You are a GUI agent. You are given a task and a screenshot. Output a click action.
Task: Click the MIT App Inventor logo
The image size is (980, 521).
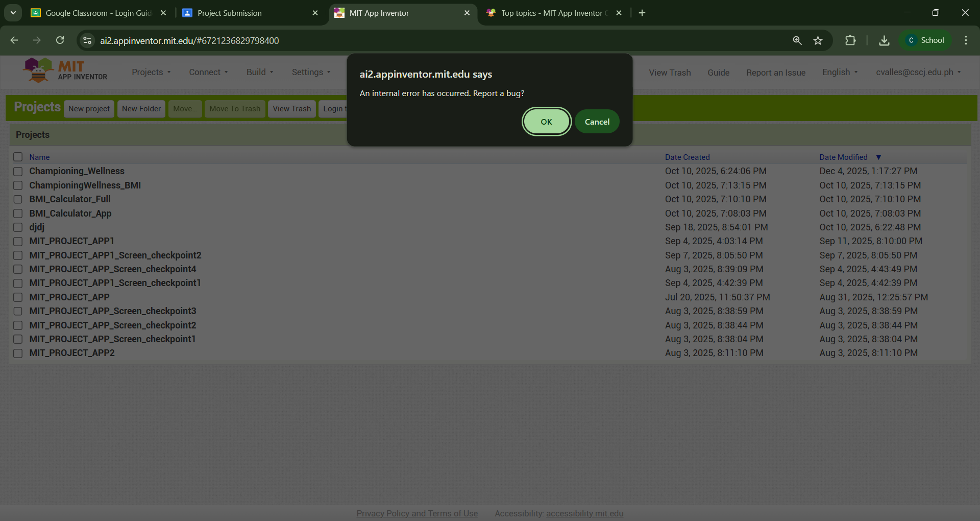pyautogui.click(x=65, y=70)
